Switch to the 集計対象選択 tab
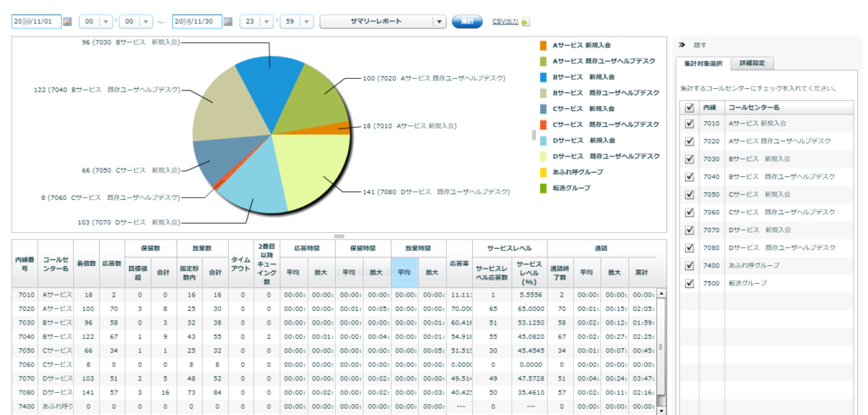 (703, 63)
